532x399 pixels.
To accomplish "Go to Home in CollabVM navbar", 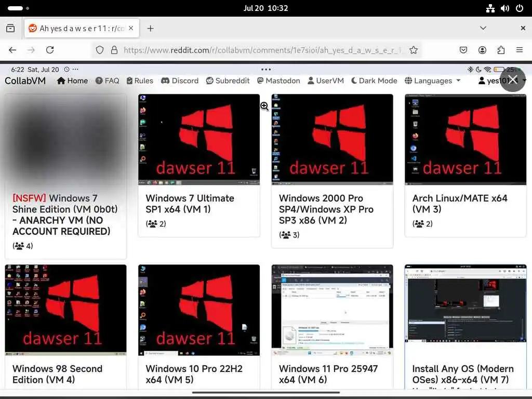I will point(72,81).
